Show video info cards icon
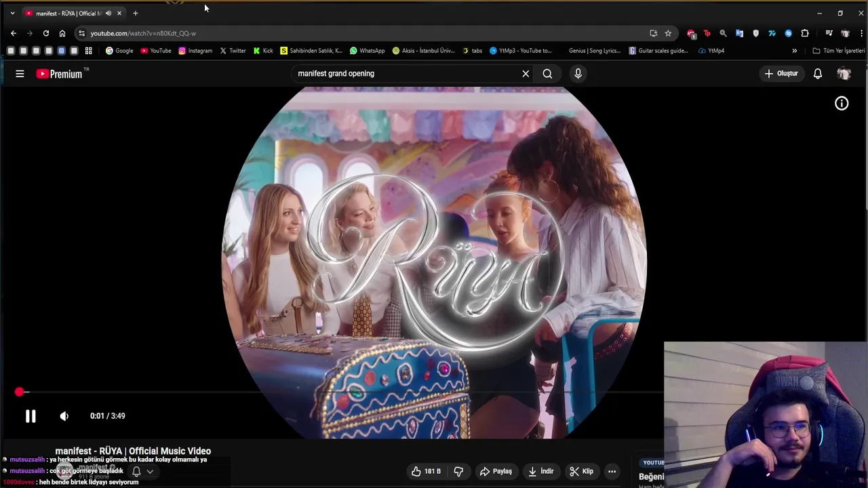This screenshot has height=488, width=868. [x=842, y=104]
